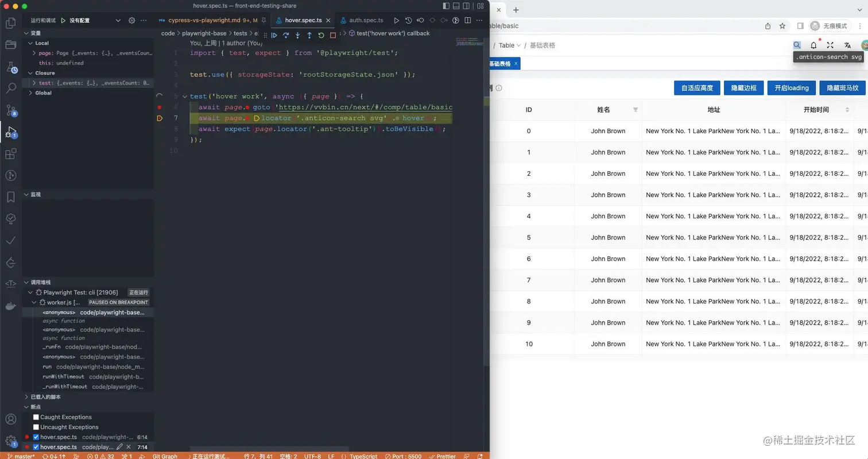
Task: Open the cypress-vs-playwright.md tab
Action: (212, 20)
